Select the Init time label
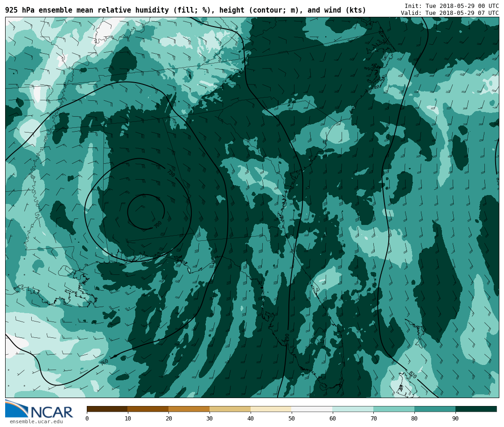 [x=451, y=6]
